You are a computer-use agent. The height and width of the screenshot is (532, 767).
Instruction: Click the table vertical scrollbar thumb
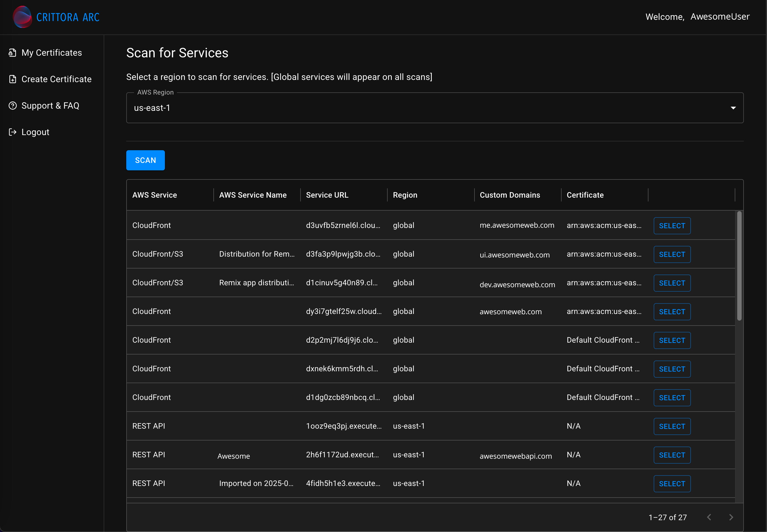(x=739, y=266)
